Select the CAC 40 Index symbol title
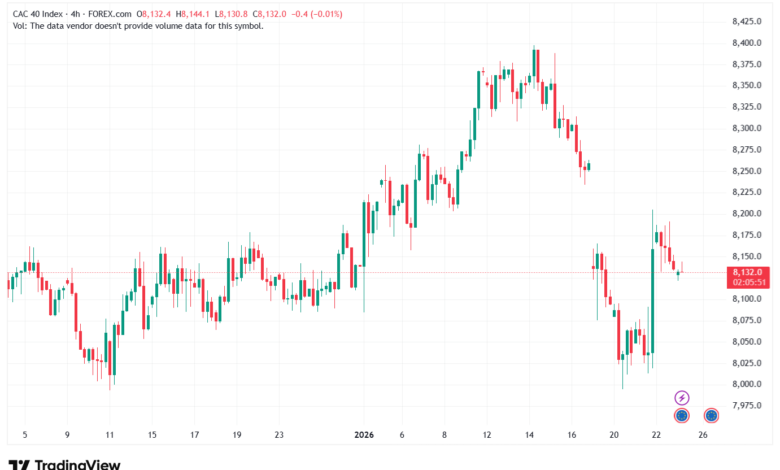The height and width of the screenshot is (470, 780). [44, 12]
